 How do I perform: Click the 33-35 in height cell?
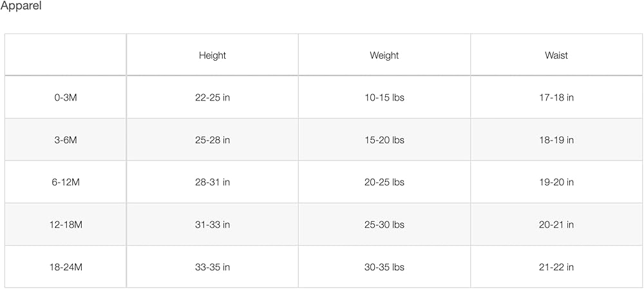click(x=213, y=267)
